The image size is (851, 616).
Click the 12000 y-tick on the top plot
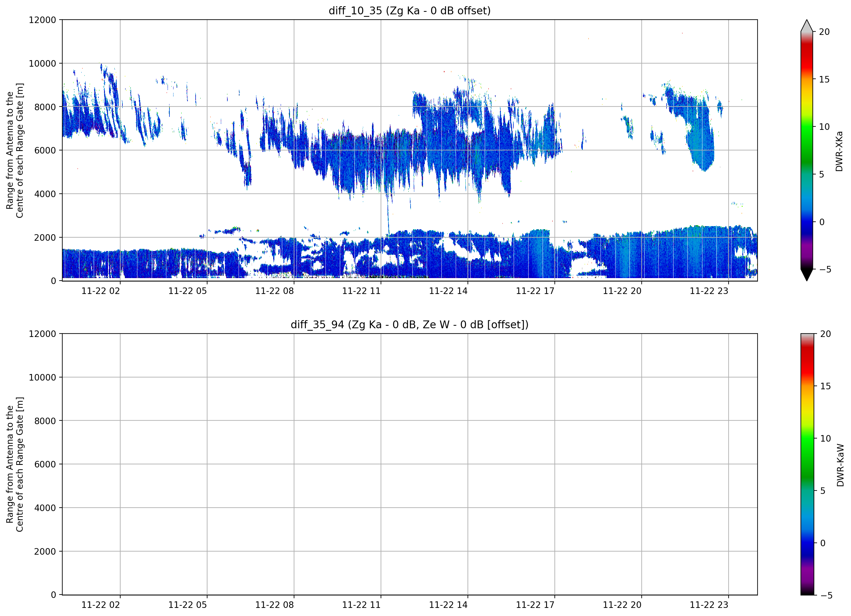click(42, 20)
